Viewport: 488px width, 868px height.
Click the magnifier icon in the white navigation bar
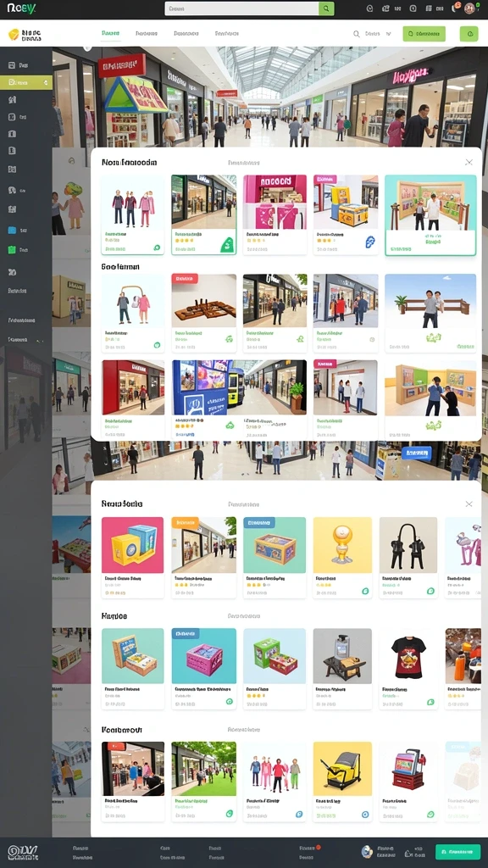(x=357, y=34)
